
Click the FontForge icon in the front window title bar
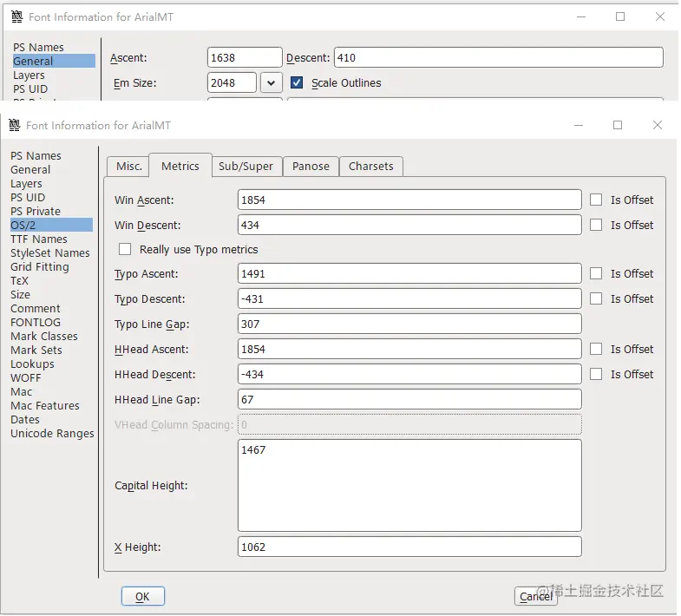click(15, 125)
